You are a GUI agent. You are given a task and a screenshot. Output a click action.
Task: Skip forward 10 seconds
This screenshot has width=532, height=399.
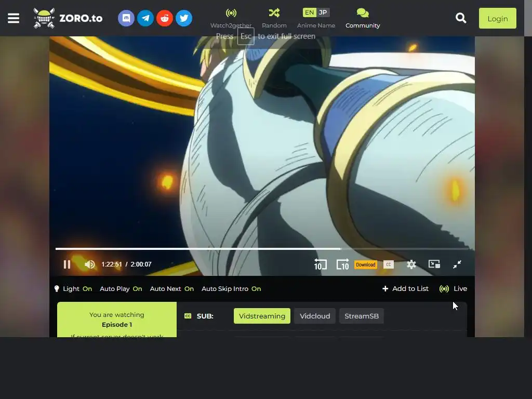[343, 264]
